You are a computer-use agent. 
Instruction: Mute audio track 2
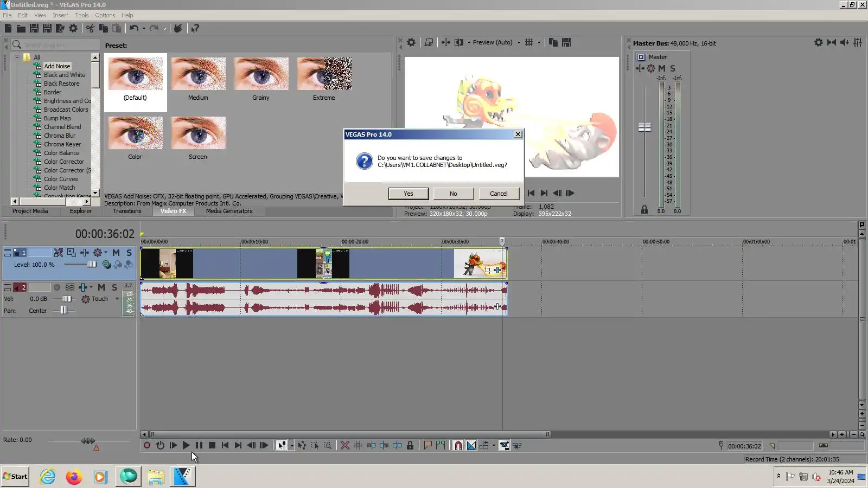[x=101, y=287]
